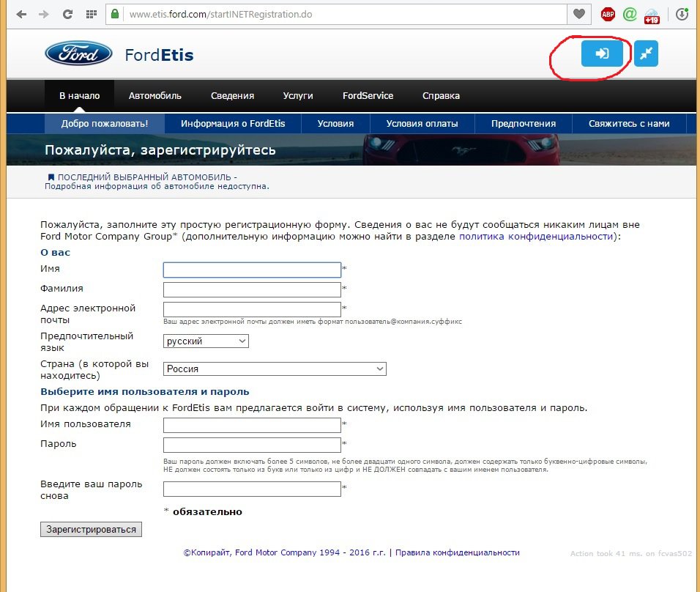700x592 pixels.
Task: Open the weather extension showing +19
Action: tap(652, 16)
